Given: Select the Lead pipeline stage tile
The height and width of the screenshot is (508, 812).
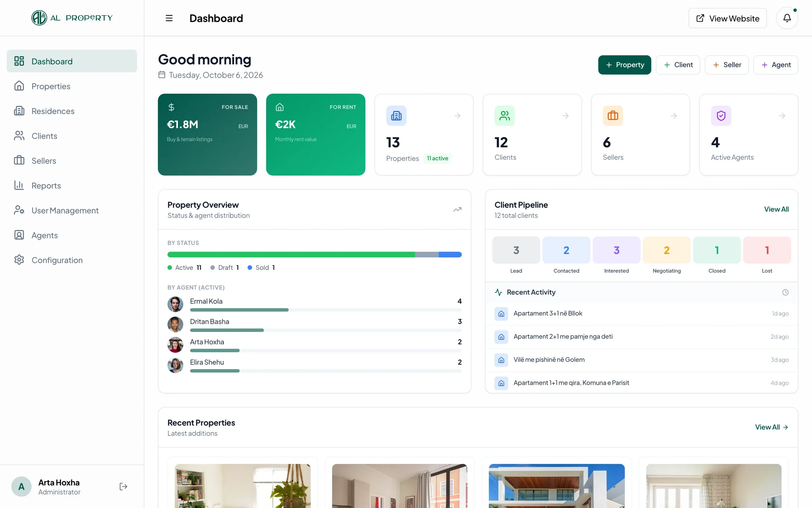Looking at the screenshot, I should (x=516, y=250).
